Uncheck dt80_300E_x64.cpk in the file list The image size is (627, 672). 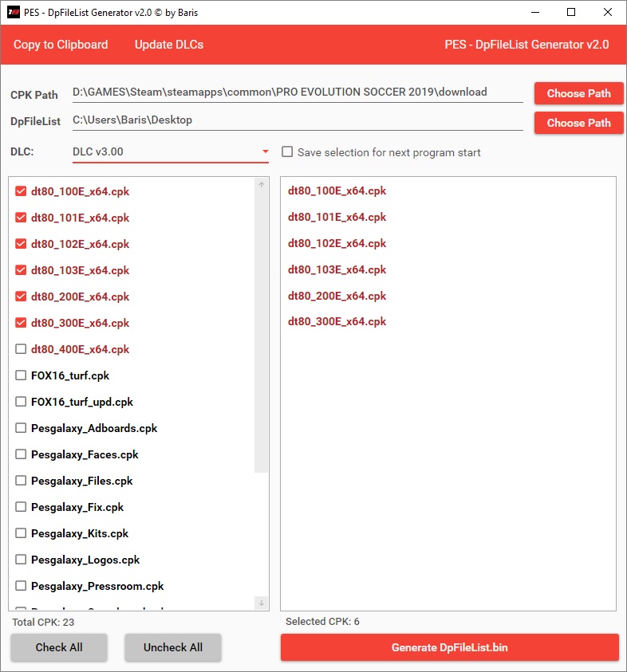21,323
